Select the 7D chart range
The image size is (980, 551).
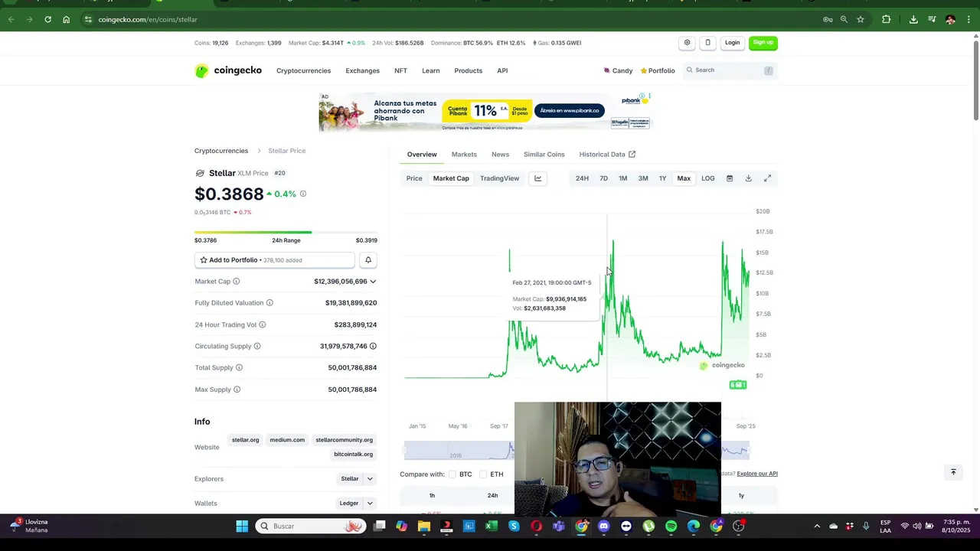click(x=603, y=178)
